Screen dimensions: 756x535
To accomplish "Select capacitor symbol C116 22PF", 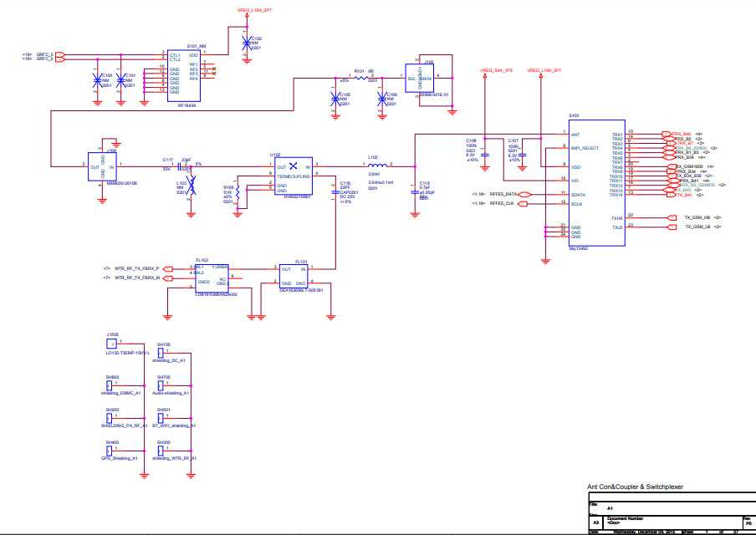I will pos(335,192).
